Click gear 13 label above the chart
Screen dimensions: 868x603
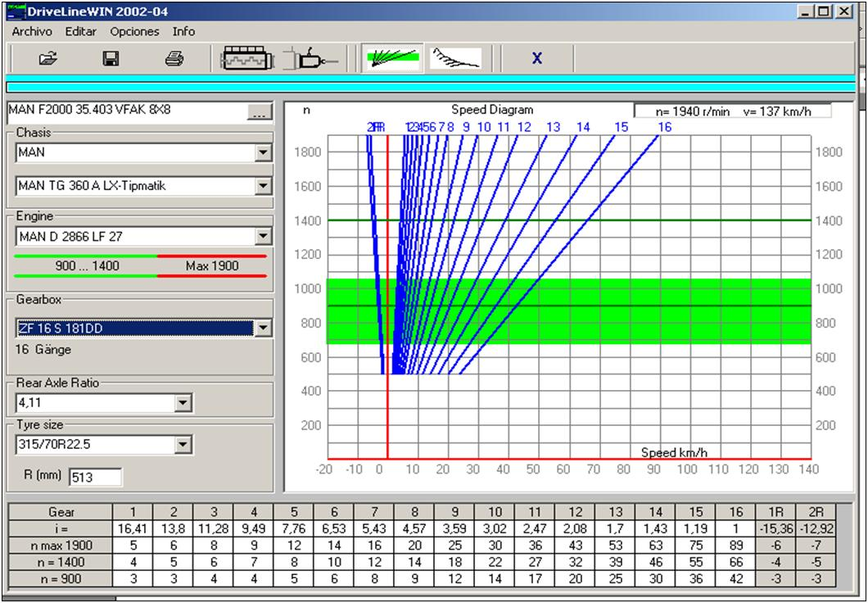554,127
